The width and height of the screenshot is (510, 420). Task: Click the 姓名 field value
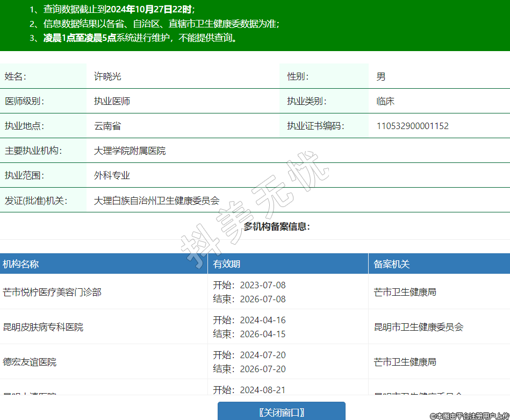[x=107, y=76]
